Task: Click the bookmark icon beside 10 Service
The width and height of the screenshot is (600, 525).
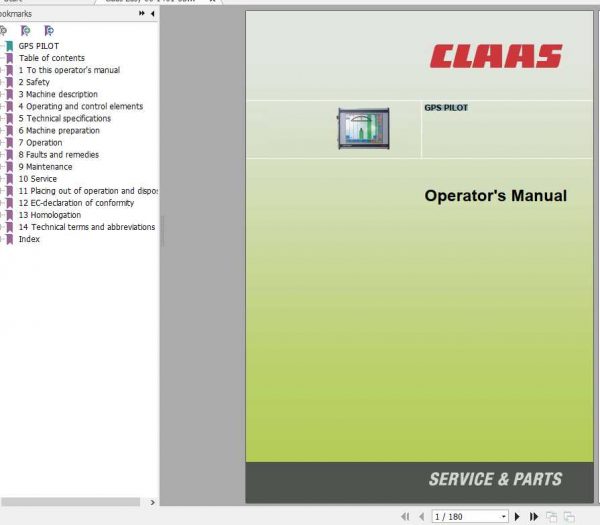Action: click(x=10, y=179)
